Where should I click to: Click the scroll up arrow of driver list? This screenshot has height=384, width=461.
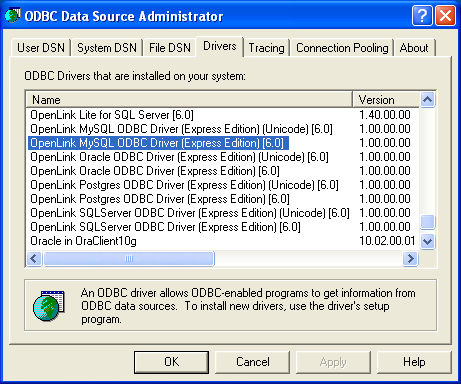point(427,99)
